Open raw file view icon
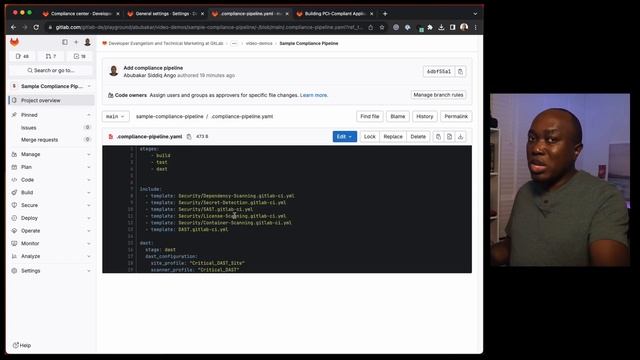The width and height of the screenshot is (640, 360). 449,137
